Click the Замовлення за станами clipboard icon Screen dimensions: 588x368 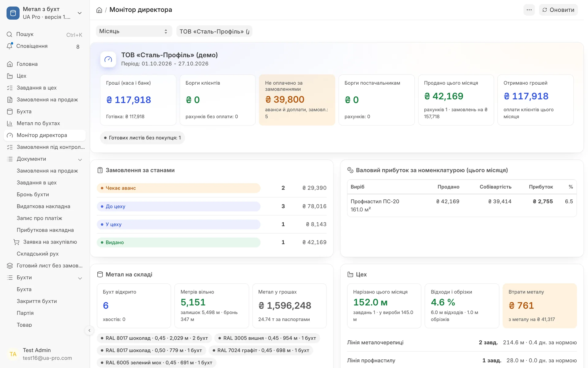(x=100, y=170)
